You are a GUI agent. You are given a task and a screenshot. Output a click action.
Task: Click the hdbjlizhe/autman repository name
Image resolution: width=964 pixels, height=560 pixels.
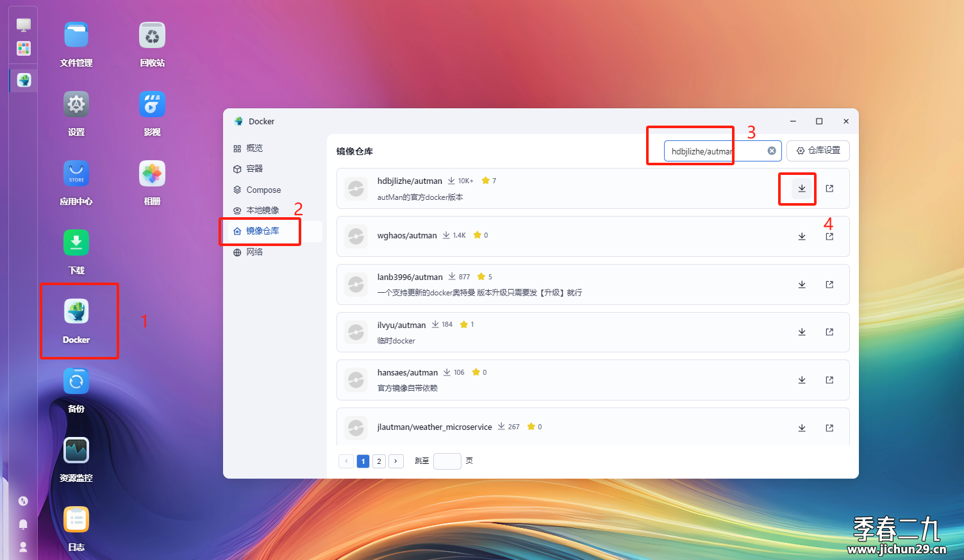point(410,181)
